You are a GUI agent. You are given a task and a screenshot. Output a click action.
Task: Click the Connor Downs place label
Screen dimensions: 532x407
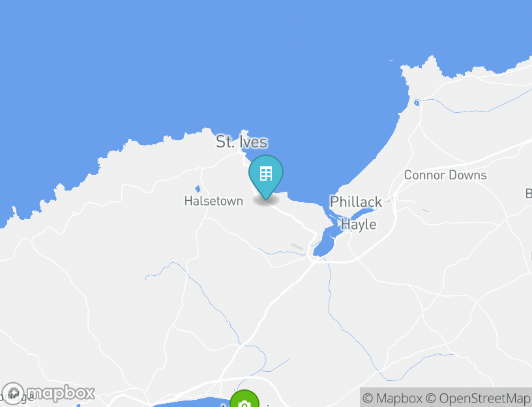point(445,175)
